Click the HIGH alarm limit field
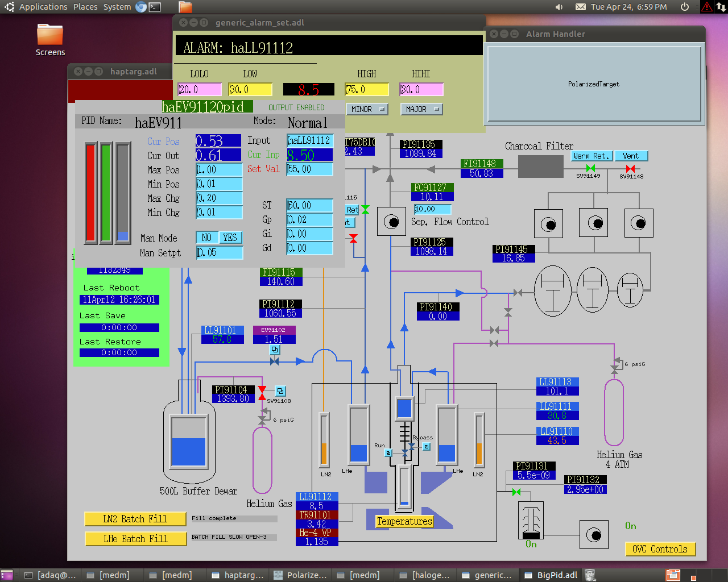This screenshot has height=582, width=728. coord(367,89)
